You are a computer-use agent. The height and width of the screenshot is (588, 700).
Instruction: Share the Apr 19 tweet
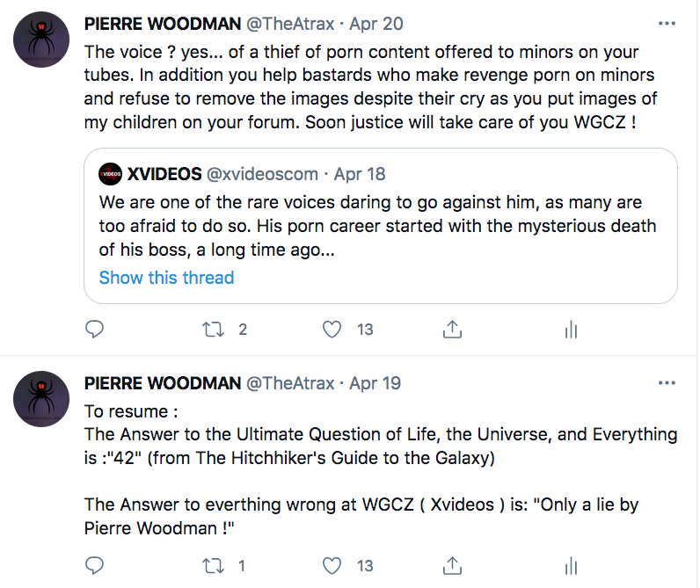tap(452, 565)
